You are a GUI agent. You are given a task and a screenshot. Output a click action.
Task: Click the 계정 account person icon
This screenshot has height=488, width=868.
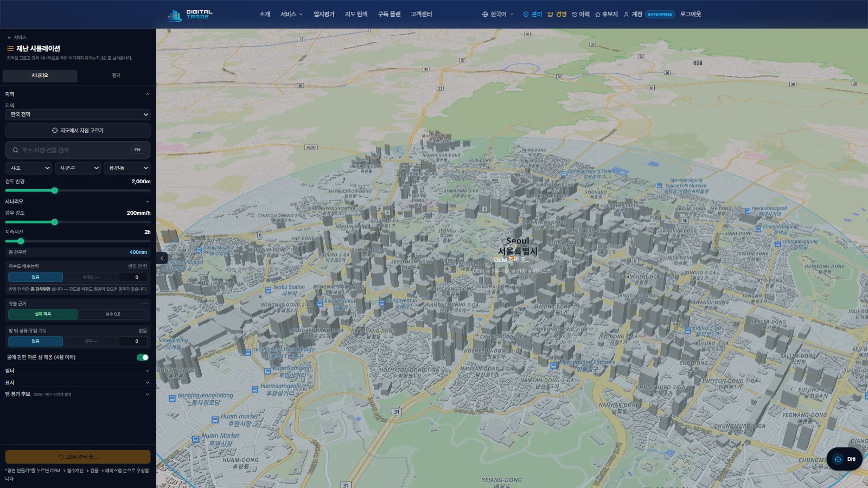coord(626,14)
